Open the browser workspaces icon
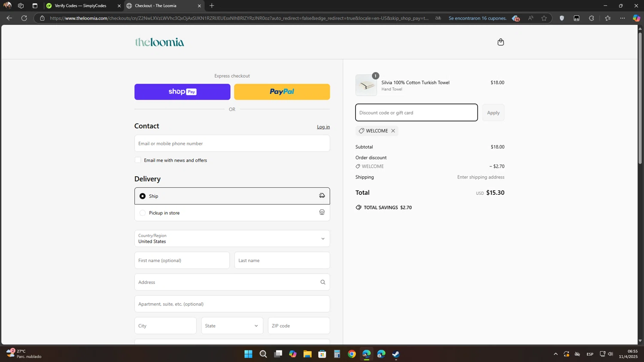644x362 pixels. point(21,6)
